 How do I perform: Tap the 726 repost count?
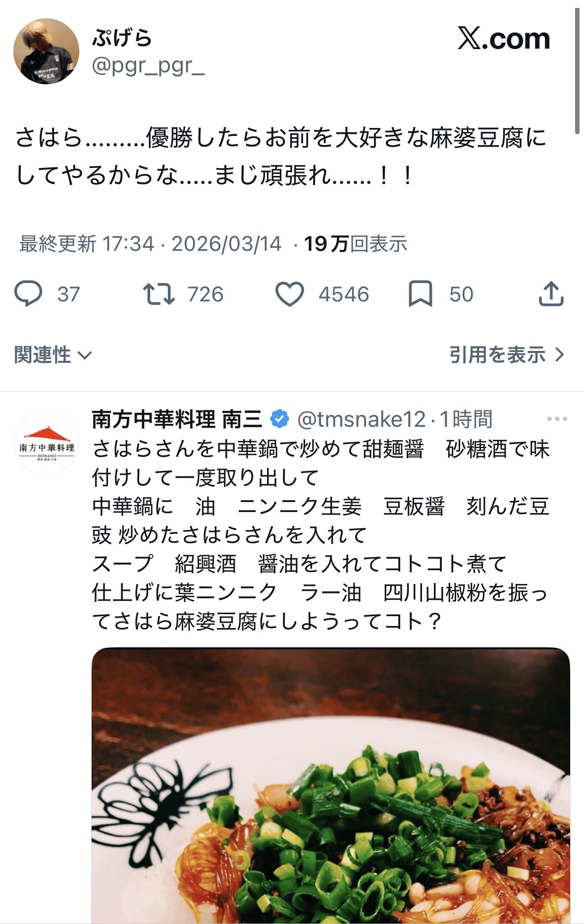(x=206, y=294)
